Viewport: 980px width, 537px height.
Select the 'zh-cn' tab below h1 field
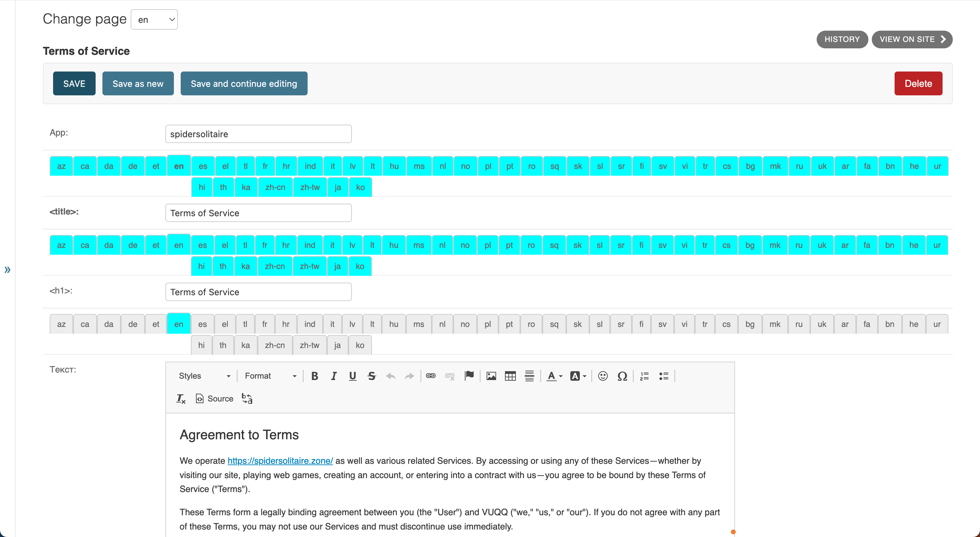pyautogui.click(x=275, y=345)
